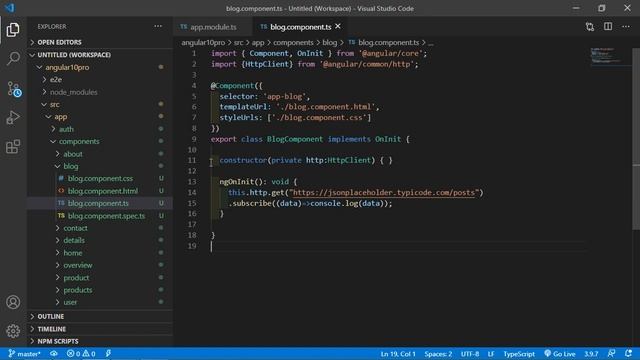Click Ln 19, Col 1 in status bar
Image resolution: width=640 pixels, height=360 pixels.
tap(398, 354)
